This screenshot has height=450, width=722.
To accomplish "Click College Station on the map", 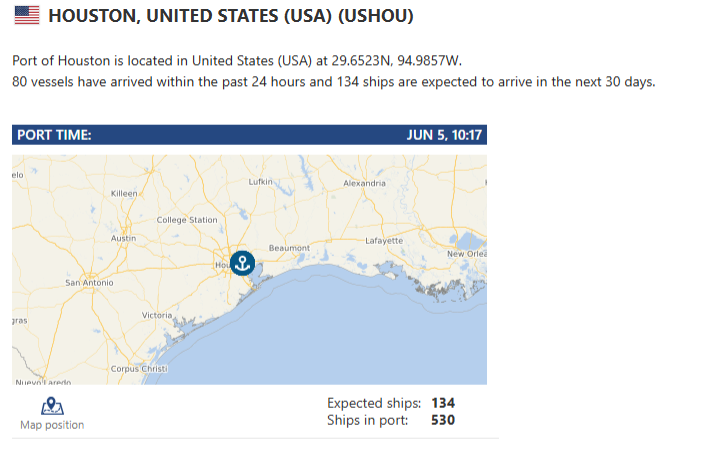I will [x=186, y=220].
